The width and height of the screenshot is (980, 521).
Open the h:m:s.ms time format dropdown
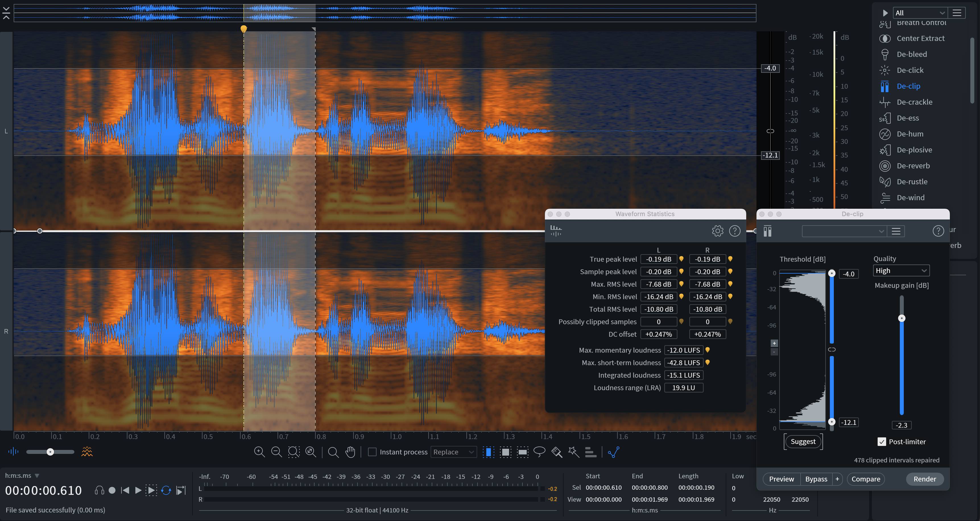point(22,475)
